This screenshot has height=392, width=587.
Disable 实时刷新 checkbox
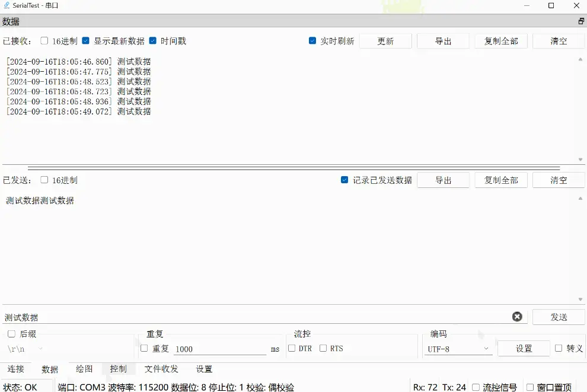point(312,40)
